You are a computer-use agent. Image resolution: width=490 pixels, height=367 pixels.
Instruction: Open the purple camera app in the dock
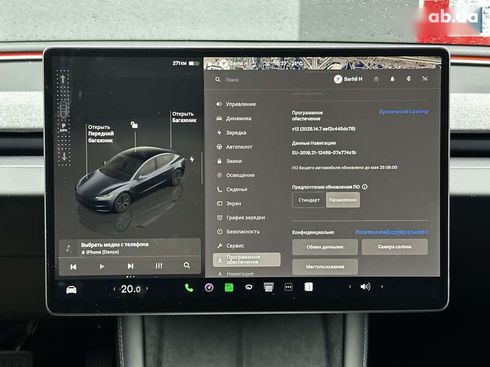(209, 287)
